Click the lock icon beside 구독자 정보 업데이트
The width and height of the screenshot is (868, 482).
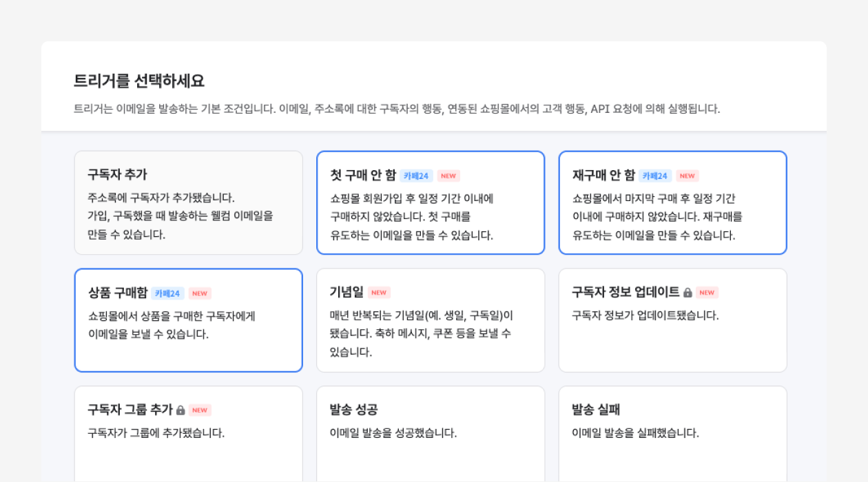click(688, 293)
